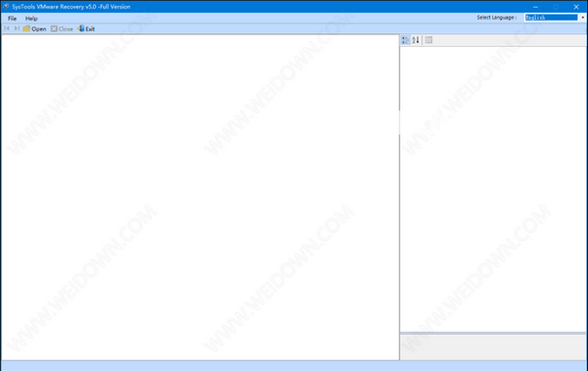Image resolution: width=588 pixels, height=371 pixels.
Task: Expand the Select Language dropdown arrow
Action: (582, 18)
